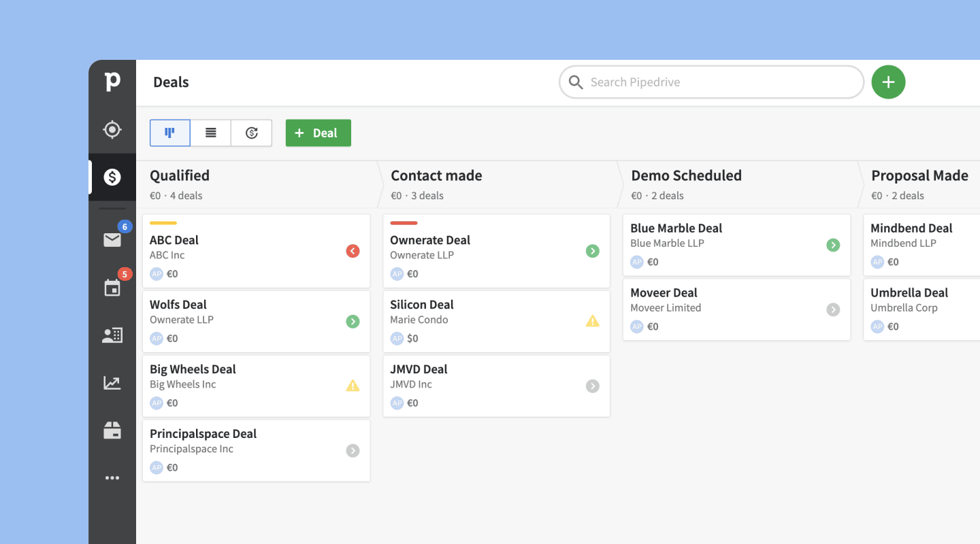Open the Products box icon in sidebar
This screenshot has height=544, width=980.
tap(112, 430)
